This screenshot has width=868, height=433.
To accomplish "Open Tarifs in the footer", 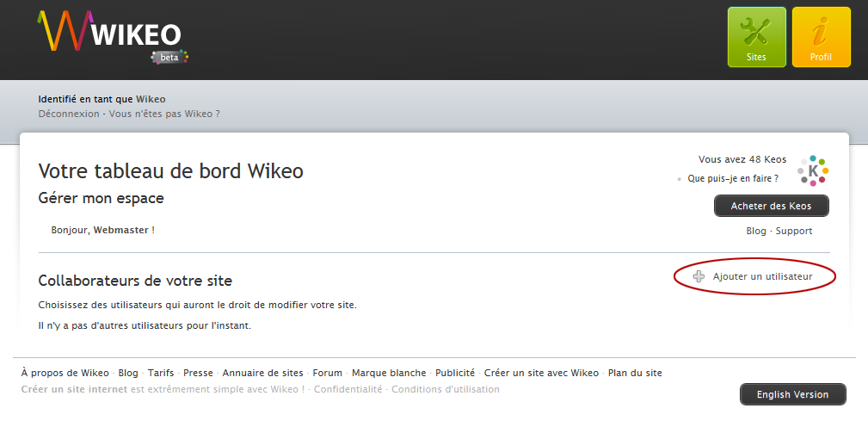I will (161, 373).
